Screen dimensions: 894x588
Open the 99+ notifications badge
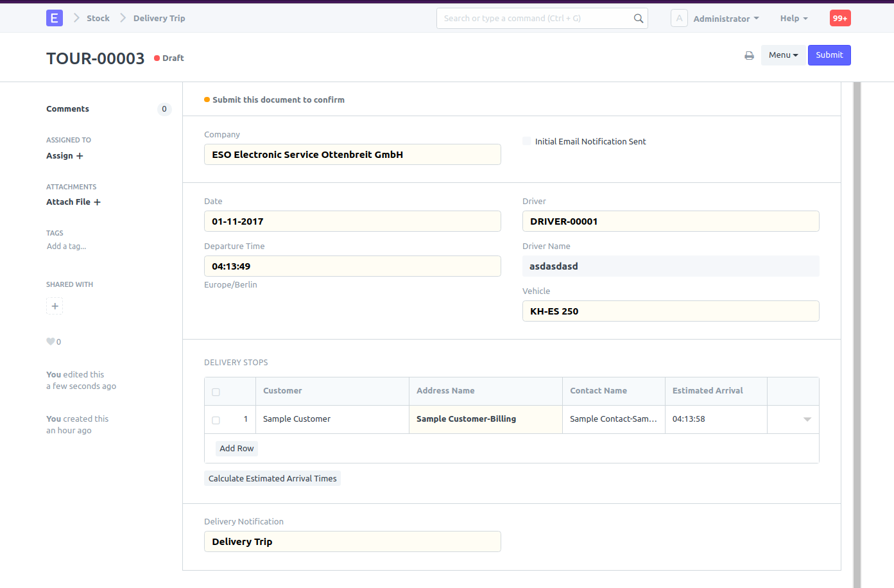point(839,19)
